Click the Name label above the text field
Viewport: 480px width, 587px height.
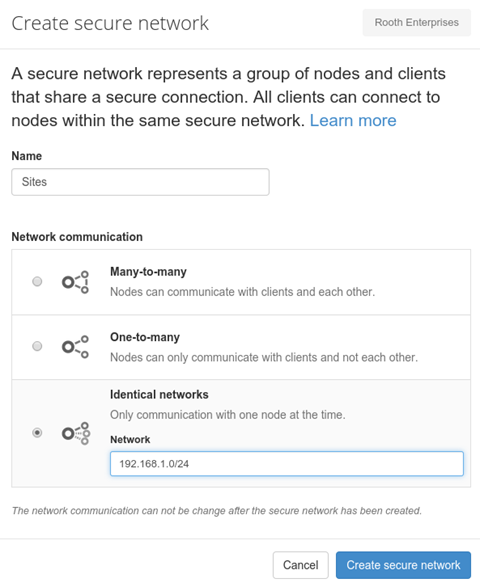click(27, 156)
